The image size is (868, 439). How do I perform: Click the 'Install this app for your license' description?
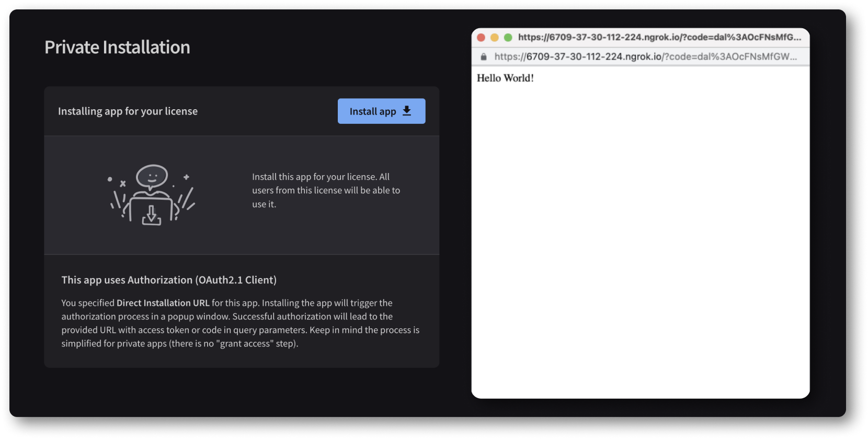coord(326,190)
